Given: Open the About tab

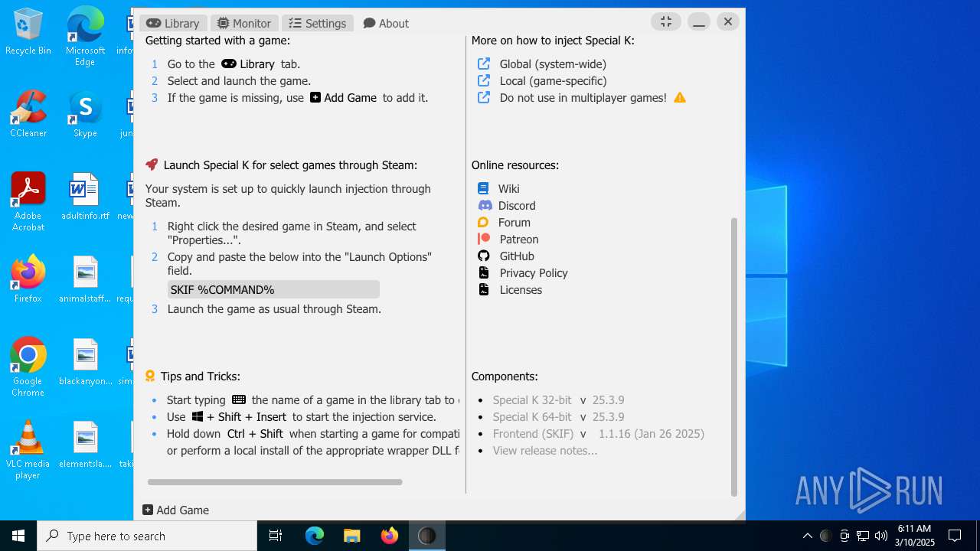Looking at the screenshot, I should point(386,23).
